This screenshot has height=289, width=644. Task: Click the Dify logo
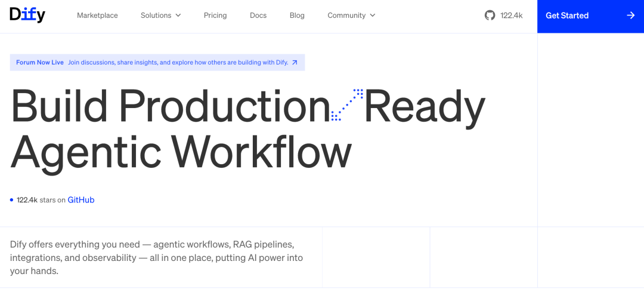(x=27, y=15)
